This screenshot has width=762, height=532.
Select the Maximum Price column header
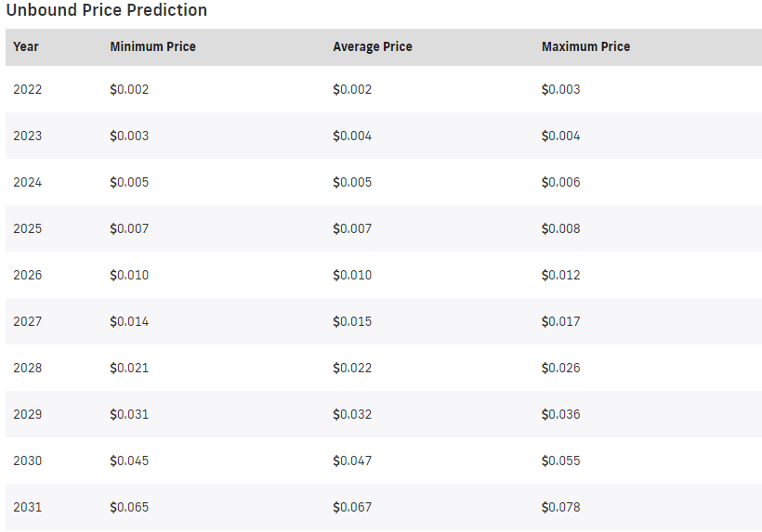point(585,46)
